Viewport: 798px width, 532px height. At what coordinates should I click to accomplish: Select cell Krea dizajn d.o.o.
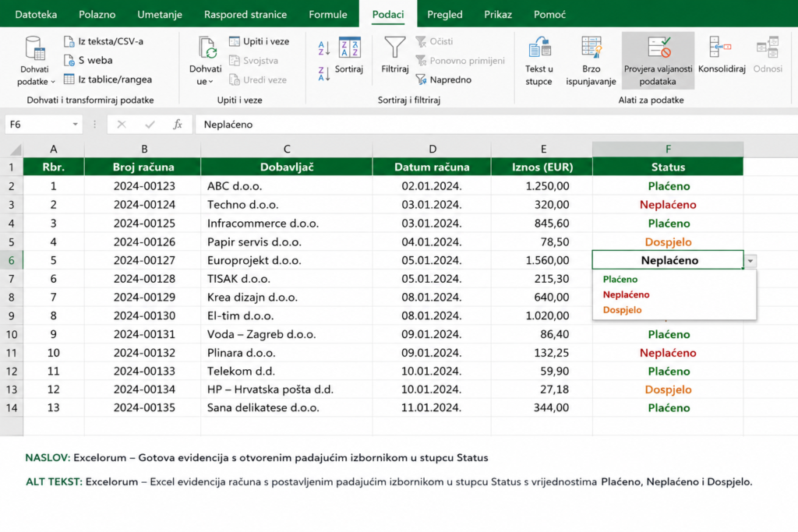click(287, 297)
